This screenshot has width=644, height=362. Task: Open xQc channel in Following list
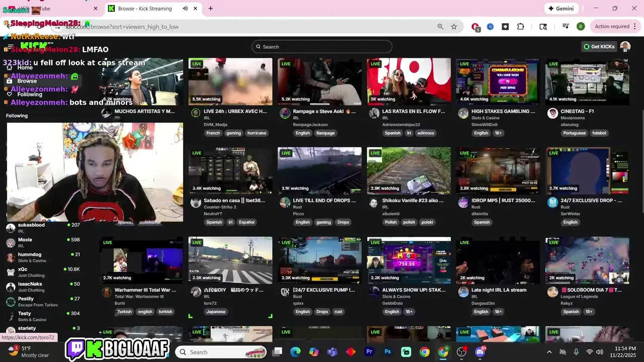tap(43, 272)
